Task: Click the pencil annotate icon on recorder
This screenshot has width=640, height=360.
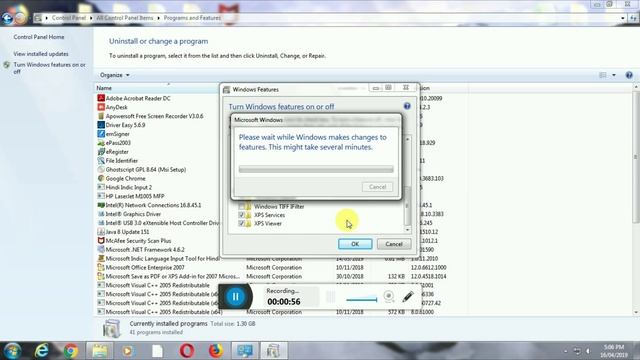Action: (408, 296)
